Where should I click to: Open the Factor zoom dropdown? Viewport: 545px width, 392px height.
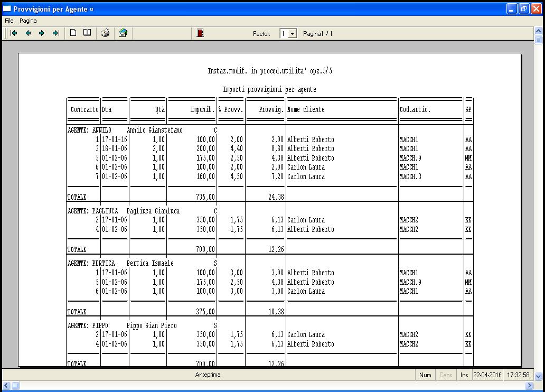pyautogui.click(x=293, y=34)
